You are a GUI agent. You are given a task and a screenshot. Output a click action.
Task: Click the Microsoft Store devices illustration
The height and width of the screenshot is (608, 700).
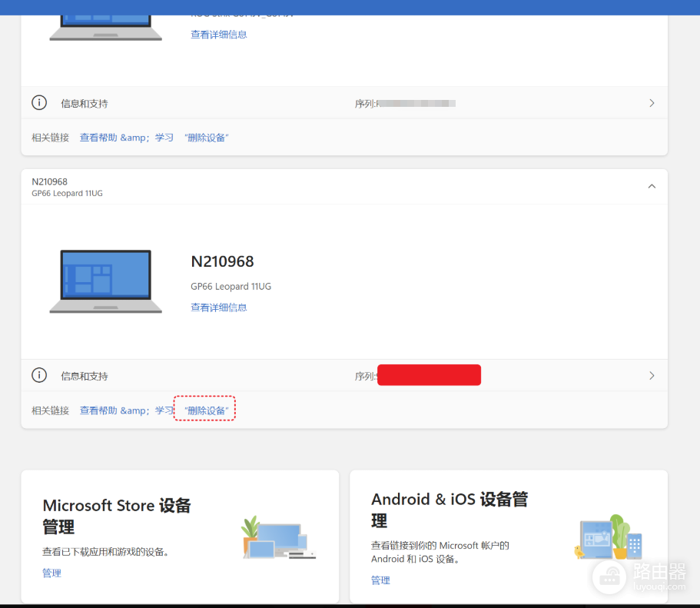coord(279,537)
